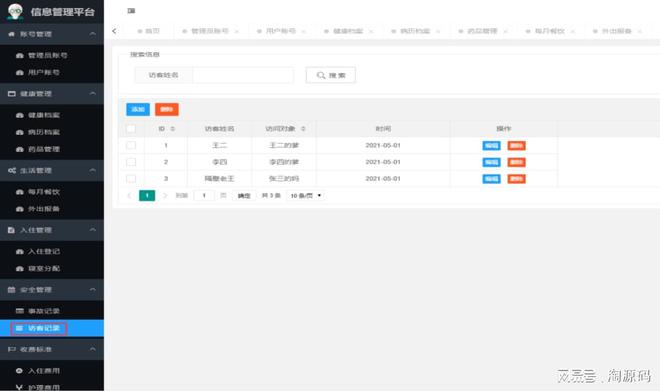Close the 药品管理 tab with its x
Viewport: 660px width, 391px height.
click(x=506, y=32)
